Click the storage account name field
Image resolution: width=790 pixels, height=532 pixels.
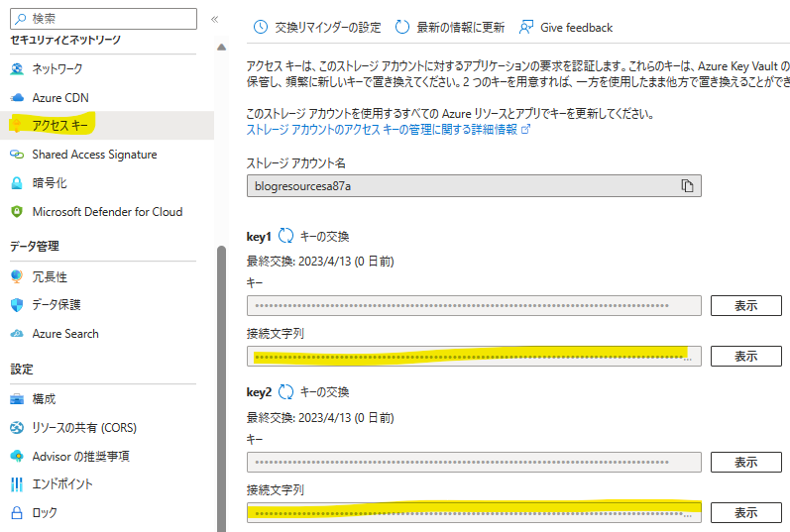pyautogui.click(x=474, y=186)
